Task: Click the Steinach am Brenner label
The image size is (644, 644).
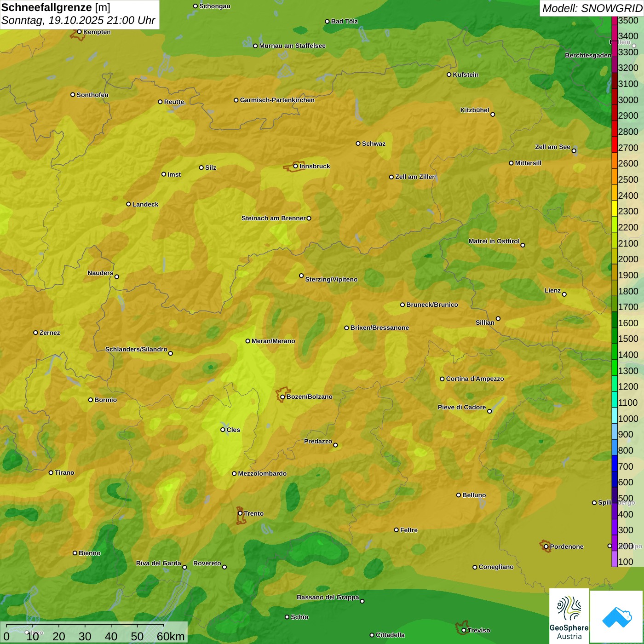Action: click(x=273, y=218)
